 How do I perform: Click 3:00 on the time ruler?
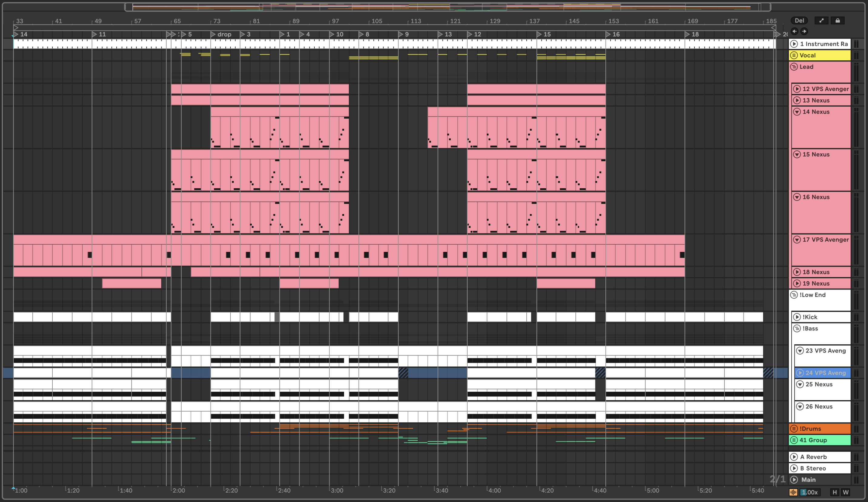[x=336, y=490]
